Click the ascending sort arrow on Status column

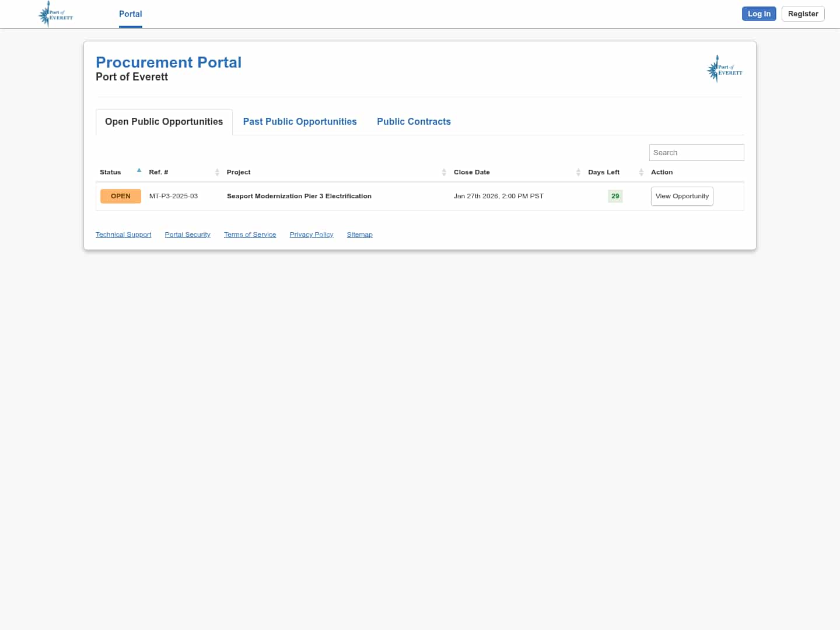(139, 170)
